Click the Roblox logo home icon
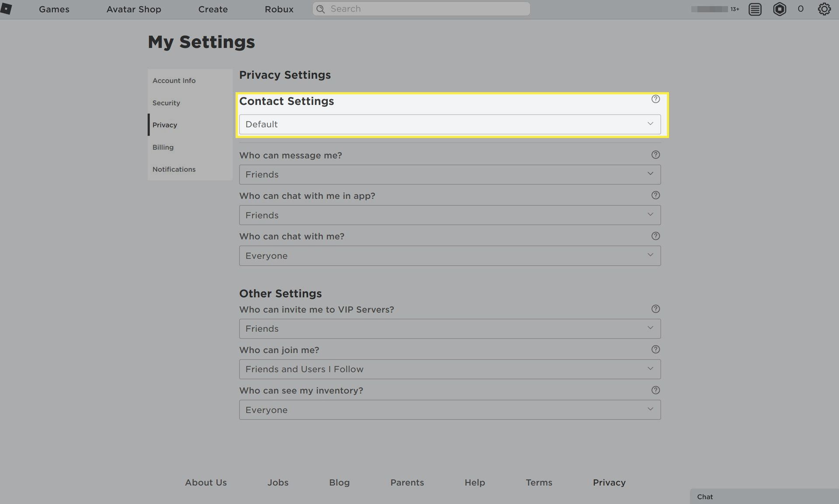 click(x=6, y=9)
